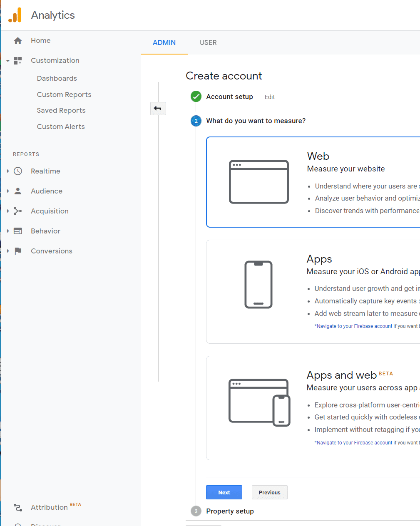The image size is (420, 526).
Task: Click the Behavior window icon
Action: click(18, 231)
